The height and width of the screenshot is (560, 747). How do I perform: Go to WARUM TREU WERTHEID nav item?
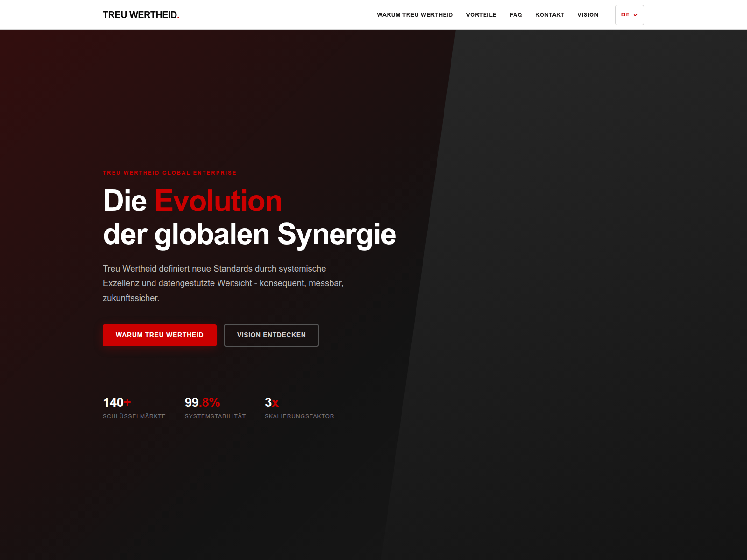(x=415, y=15)
